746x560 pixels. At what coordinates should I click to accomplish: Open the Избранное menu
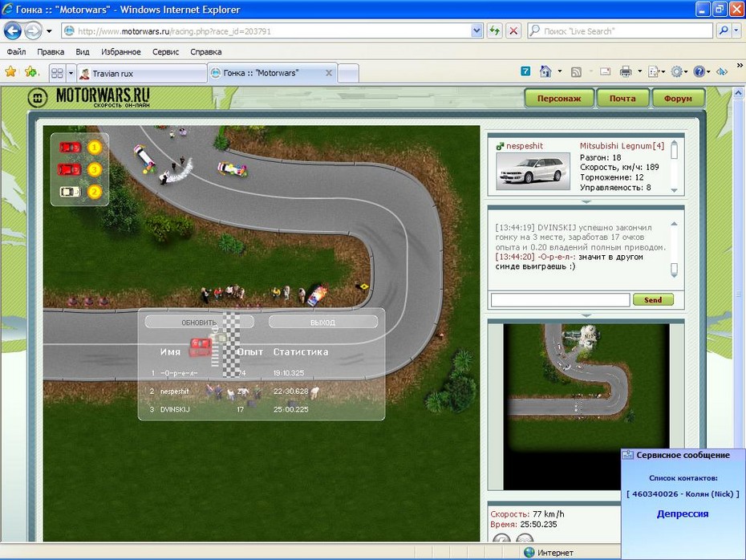pyautogui.click(x=121, y=52)
